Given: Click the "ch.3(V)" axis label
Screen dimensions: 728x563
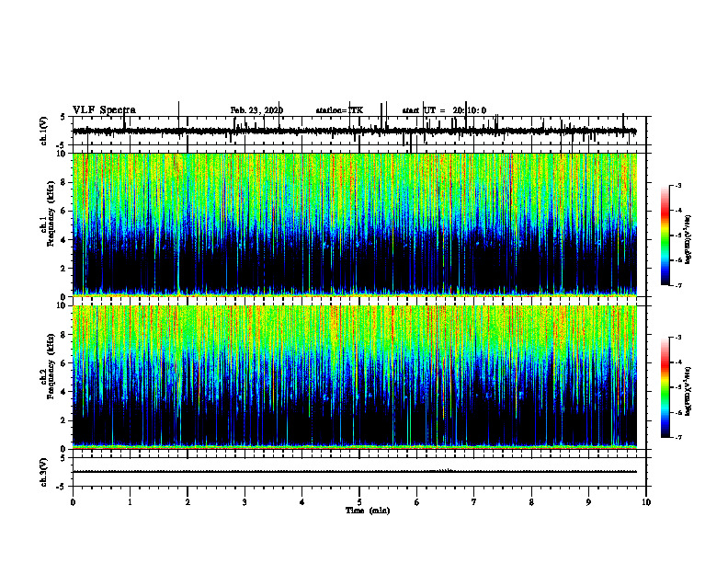Looking at the screenshot, I should (43, 472).
